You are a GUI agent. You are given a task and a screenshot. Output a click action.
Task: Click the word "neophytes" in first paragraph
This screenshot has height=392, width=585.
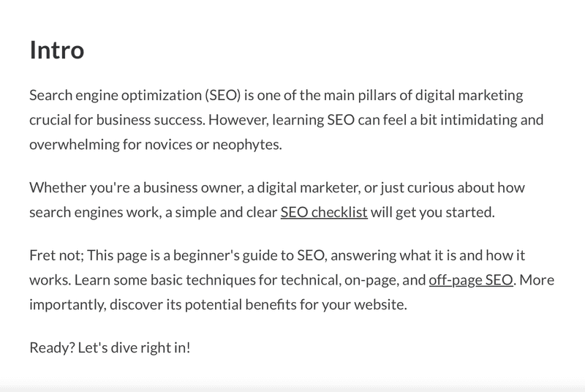coord(246,145)
